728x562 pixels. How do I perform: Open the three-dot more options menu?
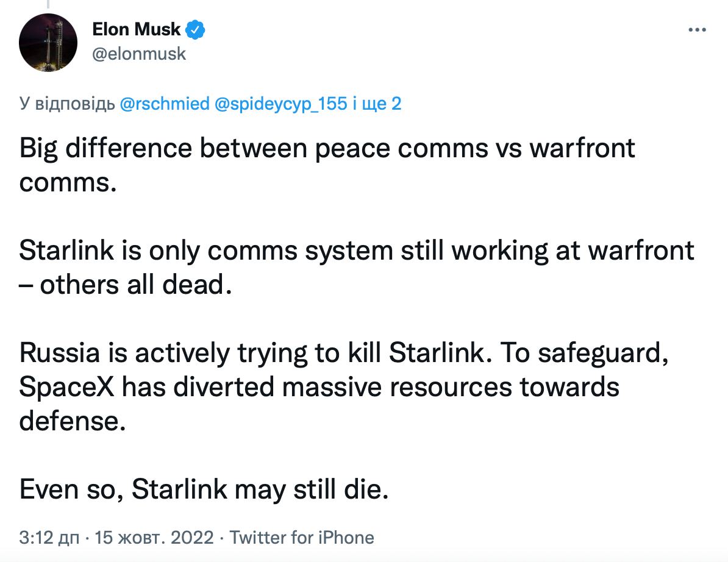click(697, 29)
